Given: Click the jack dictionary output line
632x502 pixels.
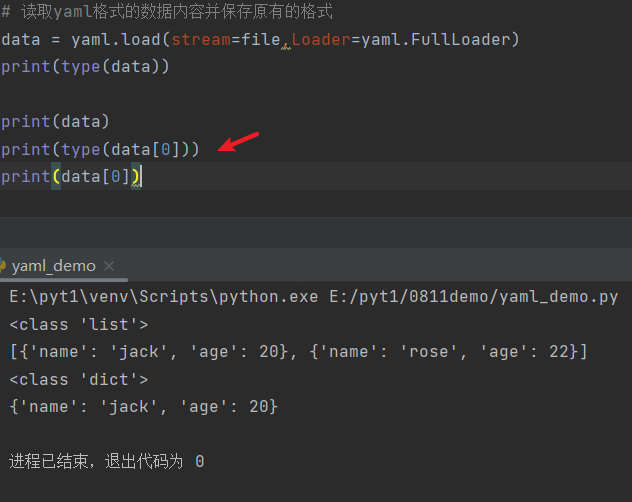Looking at the screenshot, I should coord(143,407).
